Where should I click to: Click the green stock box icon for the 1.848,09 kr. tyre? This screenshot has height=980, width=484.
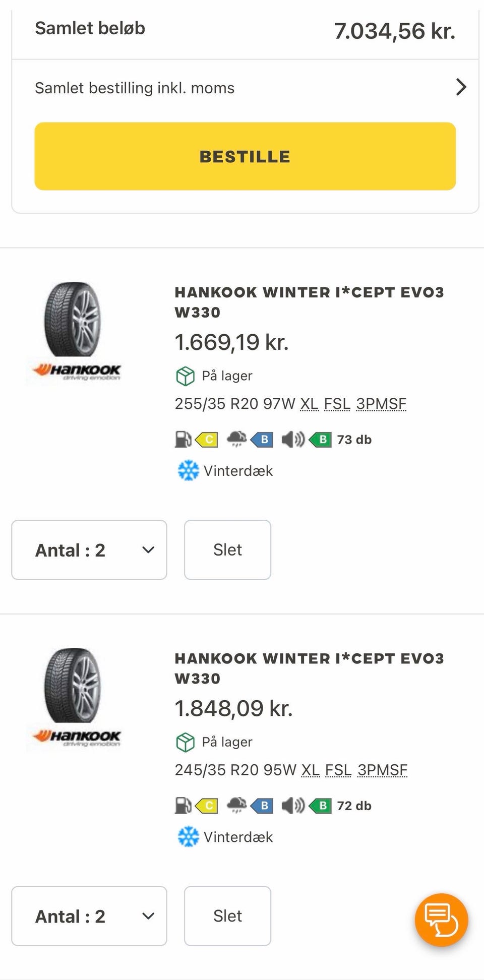point(185,742)
